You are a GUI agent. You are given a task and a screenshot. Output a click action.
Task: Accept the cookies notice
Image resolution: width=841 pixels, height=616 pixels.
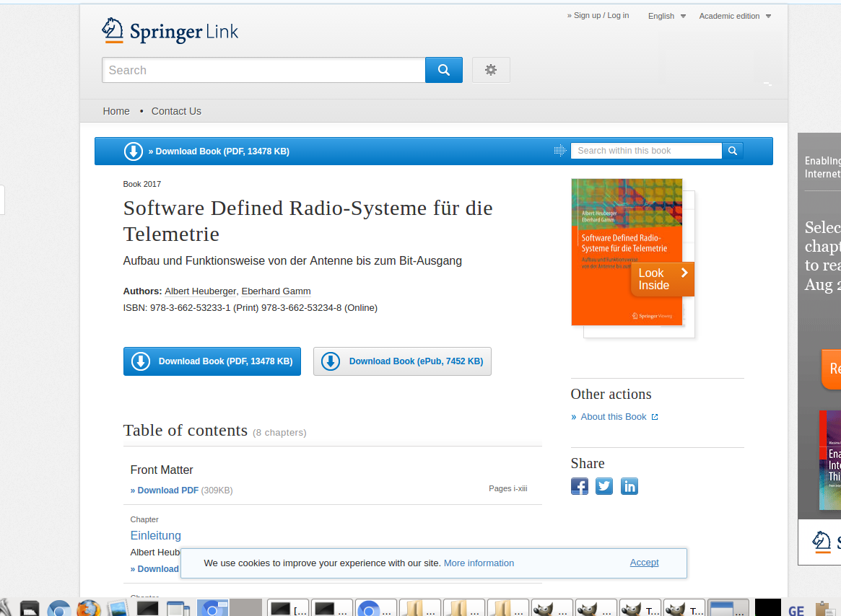coord(644,563)
